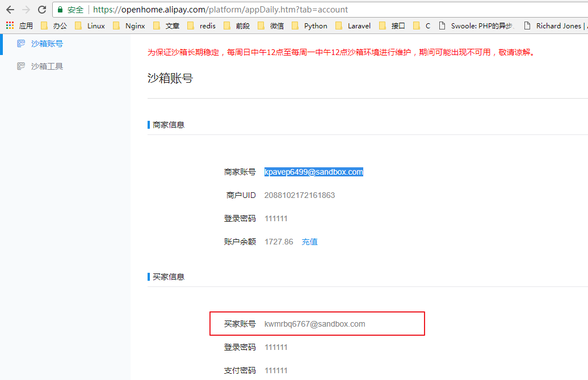Screen dimensions: 588x380
Task: Select 沙箱账号 in the left menu
Action: pos(47,43)
